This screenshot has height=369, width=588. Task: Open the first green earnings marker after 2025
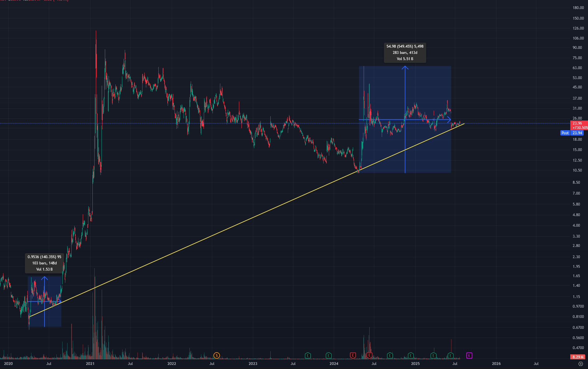(433, 355)
